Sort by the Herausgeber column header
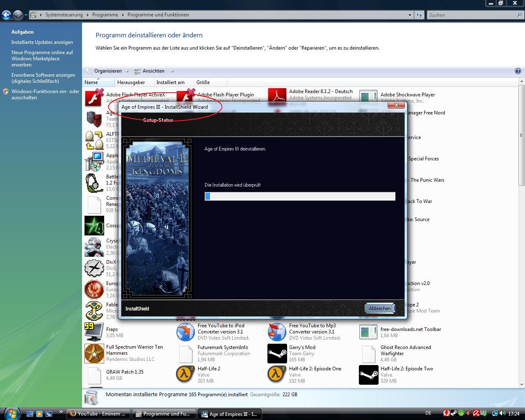Viewport: 525px width, 420px height. click(x=134, y=82)
